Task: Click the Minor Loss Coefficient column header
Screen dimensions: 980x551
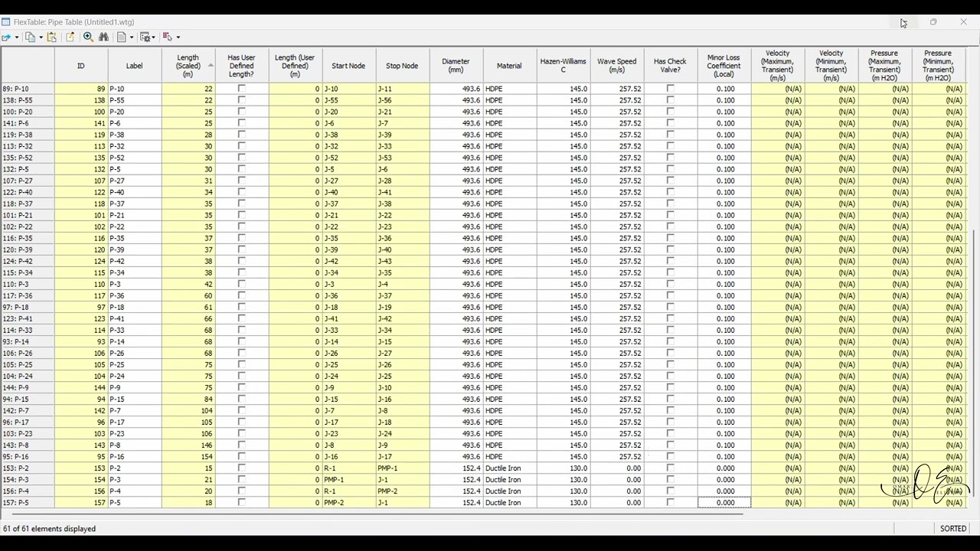Action: (x=724, y=66)
